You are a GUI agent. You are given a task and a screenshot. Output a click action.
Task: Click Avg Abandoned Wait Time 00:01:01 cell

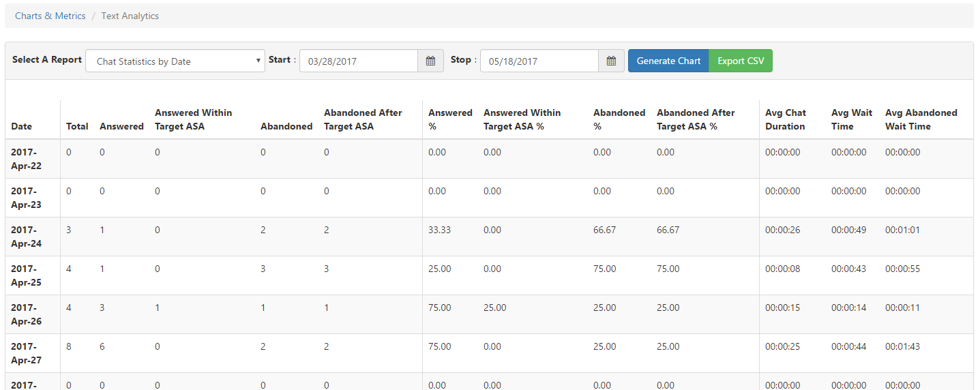coord(902,230)
